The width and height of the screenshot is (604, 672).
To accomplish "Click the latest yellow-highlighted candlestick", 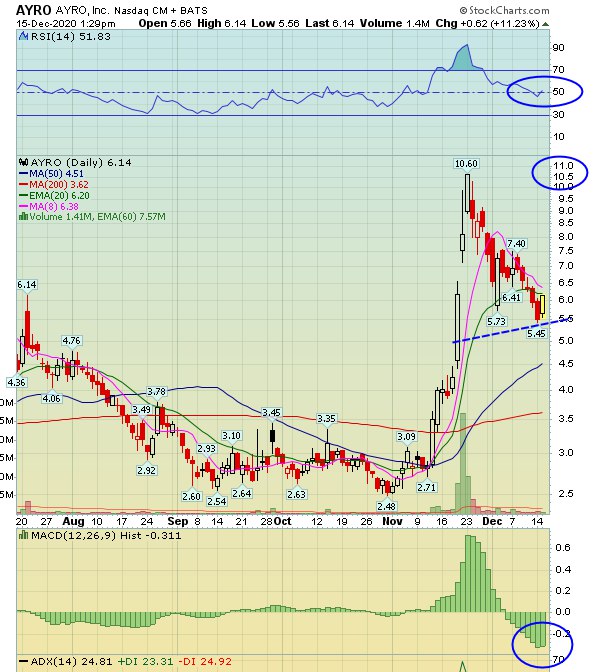I will point(543,305).
